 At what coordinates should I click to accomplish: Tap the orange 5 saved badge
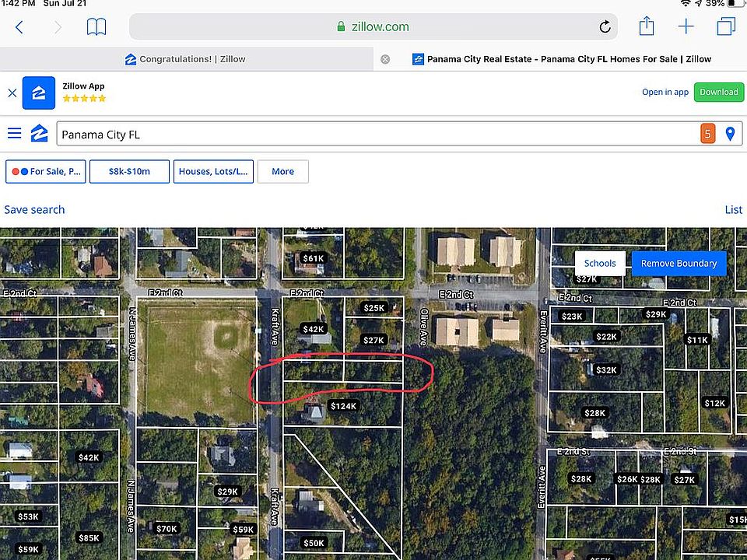point(707,134)
